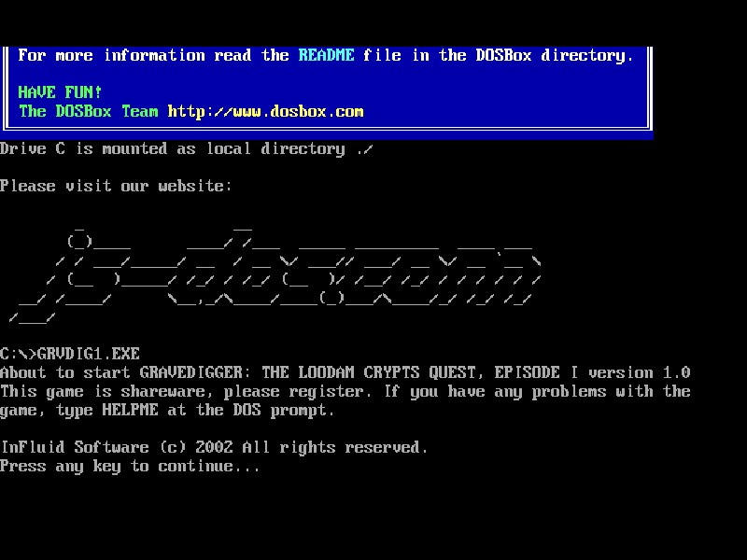Click the green HAVE FUN! text
Image resolution: width=747 pixels, height=560 pixels.
point(60,92)
